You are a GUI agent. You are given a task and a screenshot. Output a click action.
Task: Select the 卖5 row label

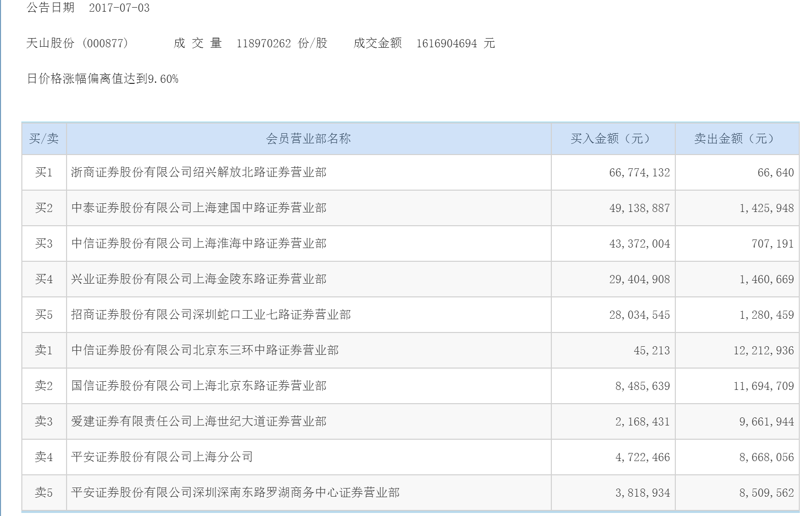point(44,493)
